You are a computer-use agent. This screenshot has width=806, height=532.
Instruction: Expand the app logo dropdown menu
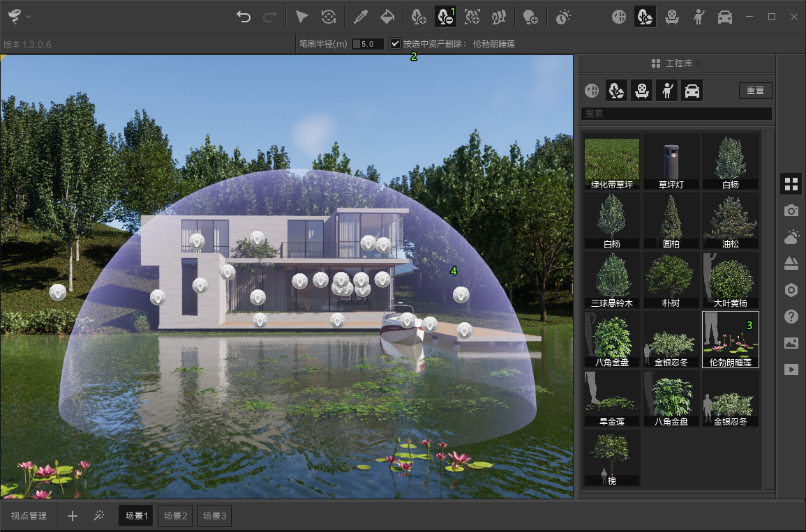(x=17, y=16)
